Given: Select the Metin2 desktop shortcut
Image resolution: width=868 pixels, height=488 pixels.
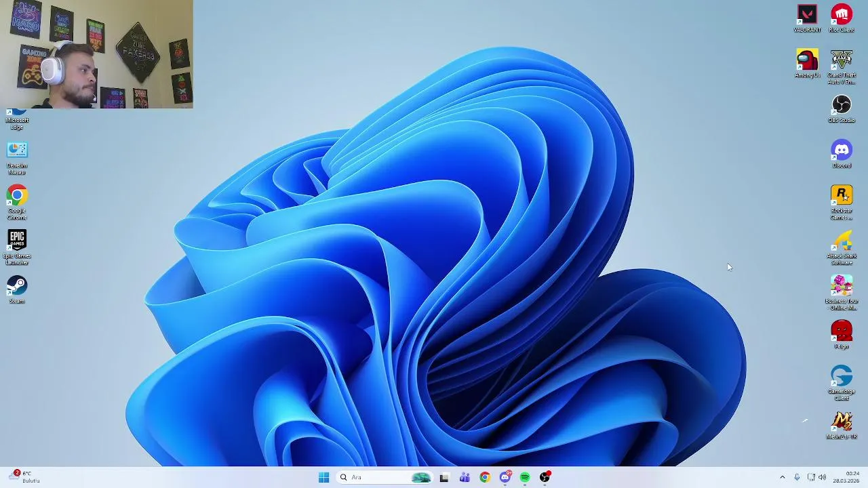Looking at the screenshot, I should tap(842, 426).
